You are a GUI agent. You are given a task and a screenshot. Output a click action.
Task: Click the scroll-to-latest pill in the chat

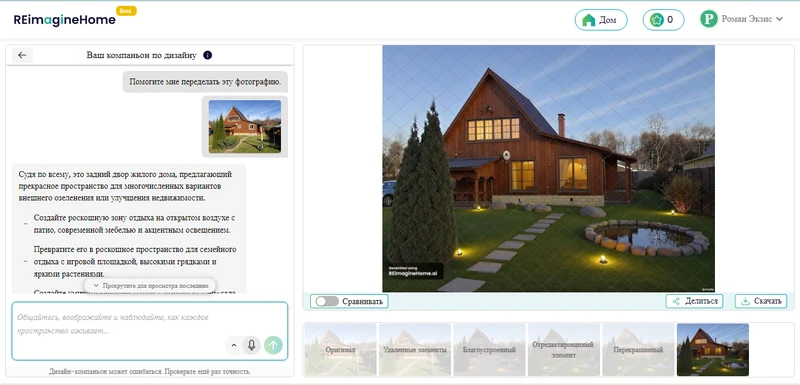pyautogui.click(x=150, y=286)
